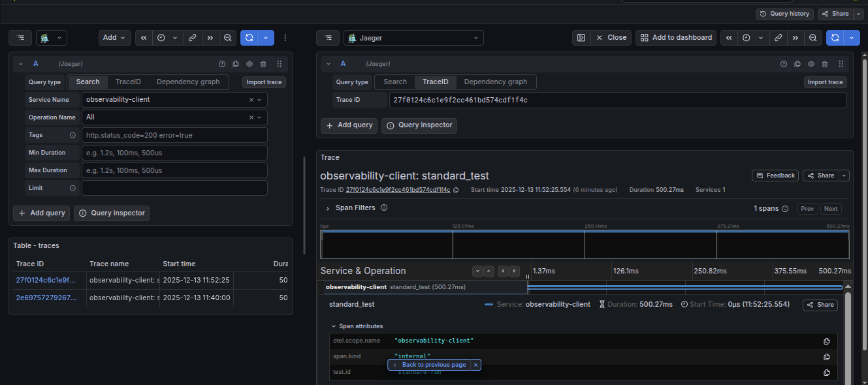Select TraceID query type in left pane

(x=128, y=82)
